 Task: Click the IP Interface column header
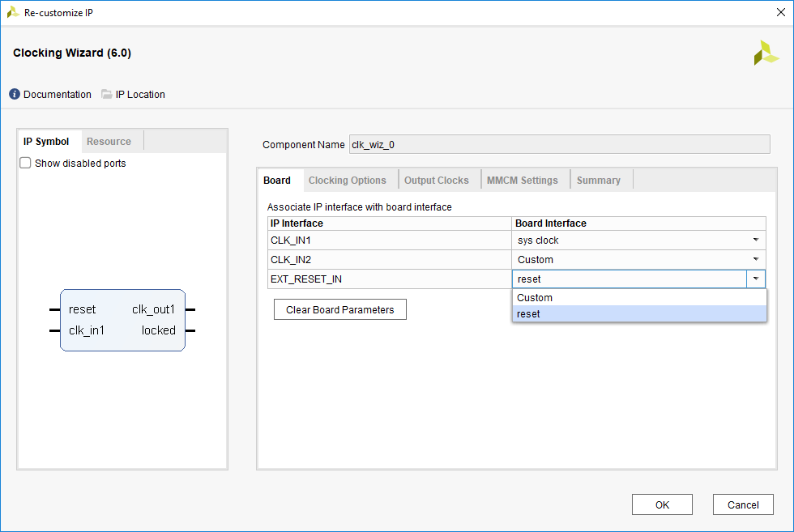390,223
